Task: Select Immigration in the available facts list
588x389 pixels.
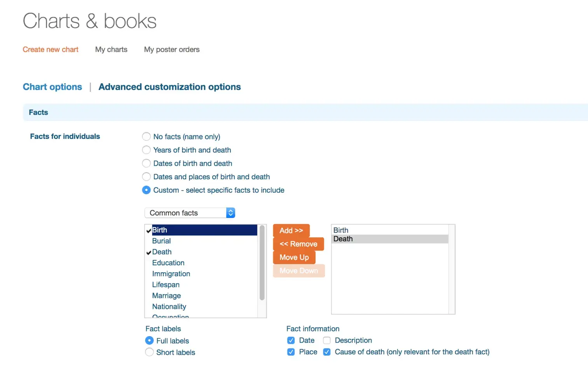Action: tap(171, 274)
